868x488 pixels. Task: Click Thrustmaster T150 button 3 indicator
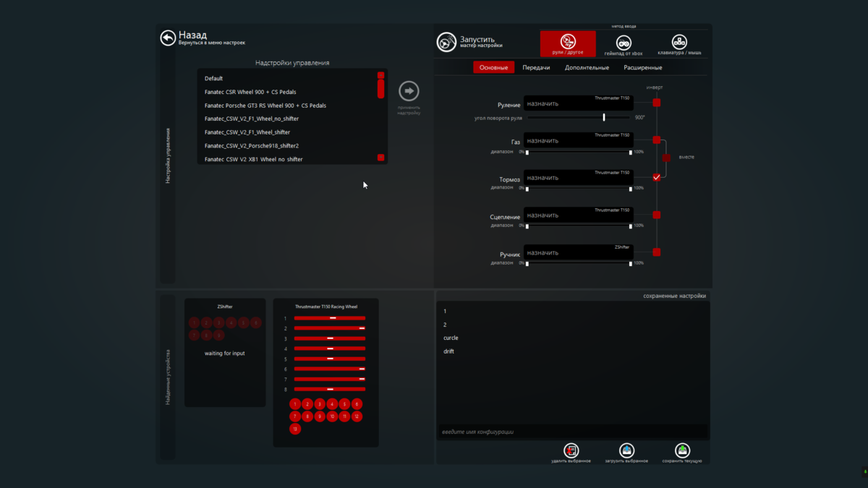[320, 404]
